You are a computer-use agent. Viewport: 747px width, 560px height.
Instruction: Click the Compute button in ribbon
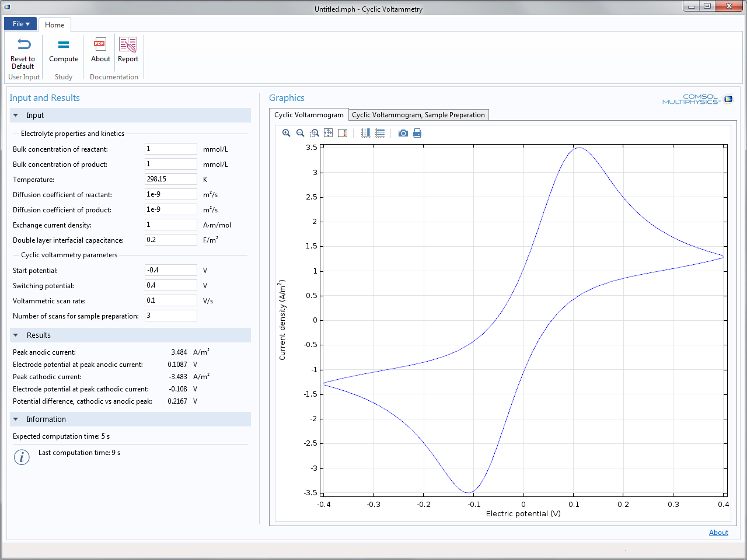point(64,50)
